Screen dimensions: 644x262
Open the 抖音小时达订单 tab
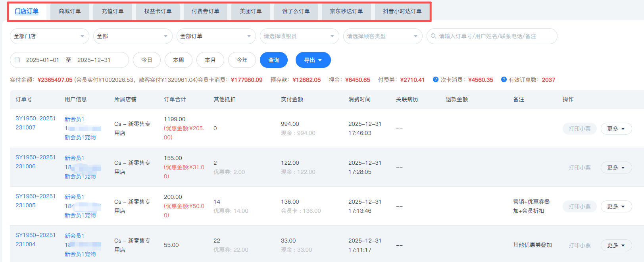click(402, 11)
